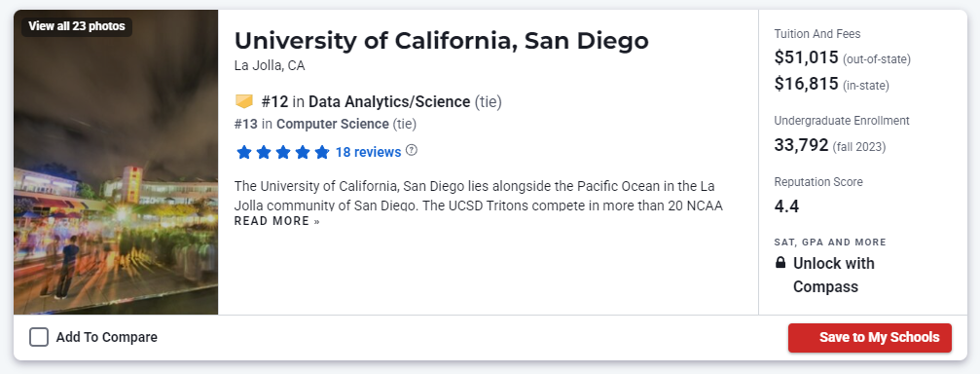Viewport: 980px width, 374px height.
Task: Open the Data Analytics/Science ranking link
Action: tap(389, 101)
